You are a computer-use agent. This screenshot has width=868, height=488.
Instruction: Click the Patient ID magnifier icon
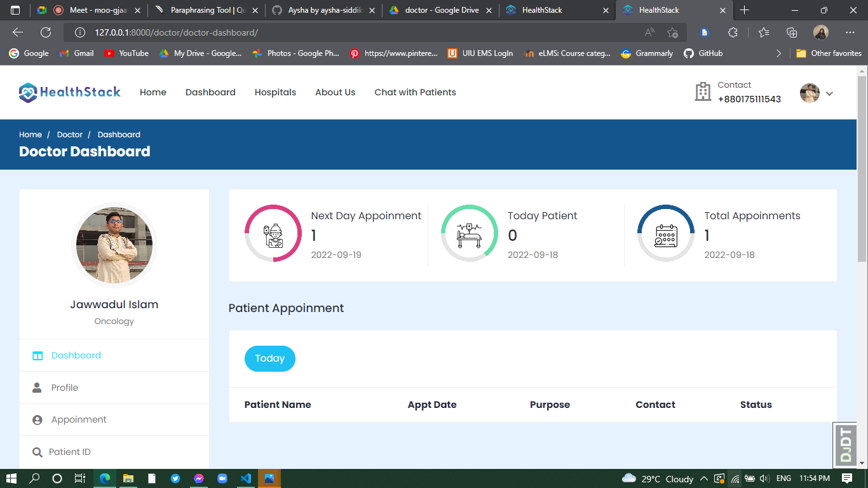[37, 451]
